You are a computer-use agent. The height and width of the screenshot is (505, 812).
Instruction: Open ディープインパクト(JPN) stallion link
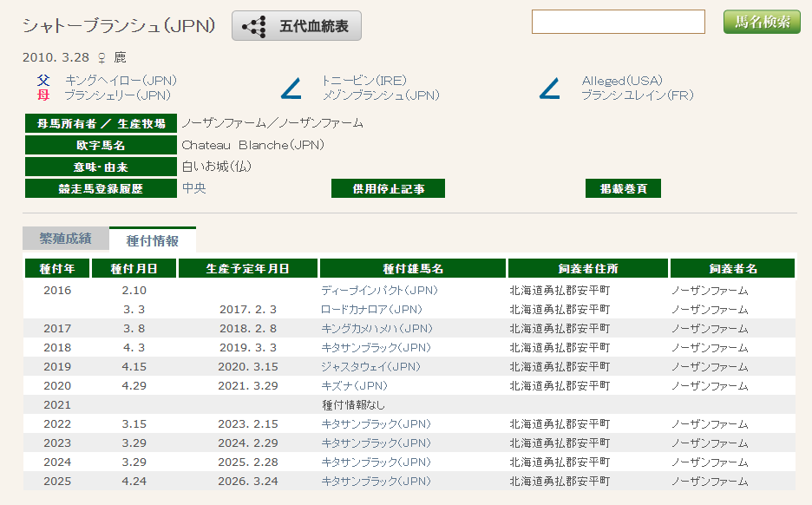pyautogui.click(x=380, y=291)
